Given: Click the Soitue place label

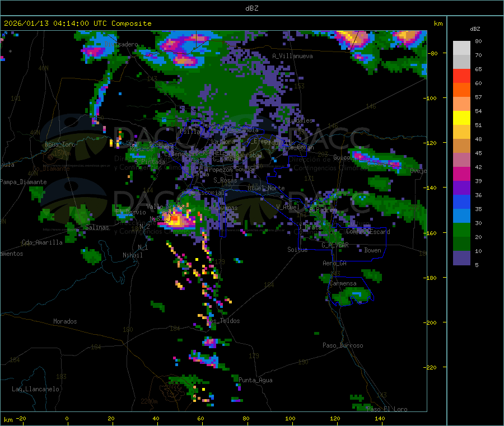Looking at the screenshot, I should (x=297, y=250).
